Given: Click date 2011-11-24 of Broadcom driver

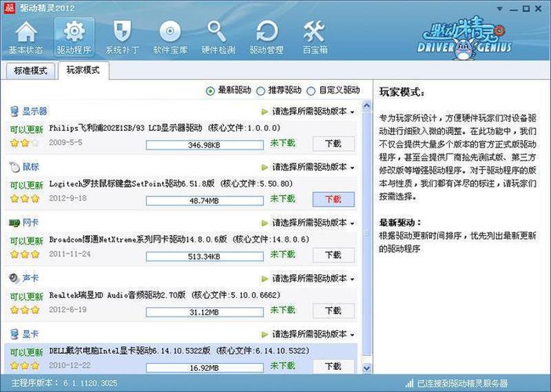Looking at the screenshot, I should 70,254.
